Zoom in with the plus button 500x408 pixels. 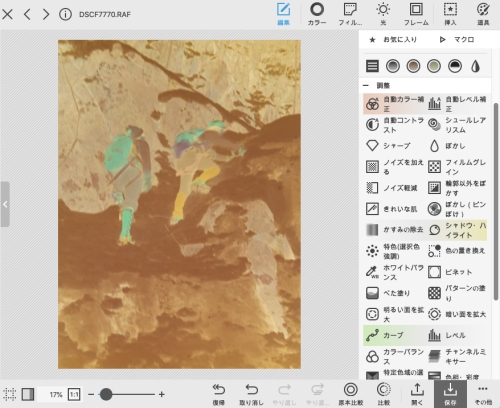(x=162, y=394)
